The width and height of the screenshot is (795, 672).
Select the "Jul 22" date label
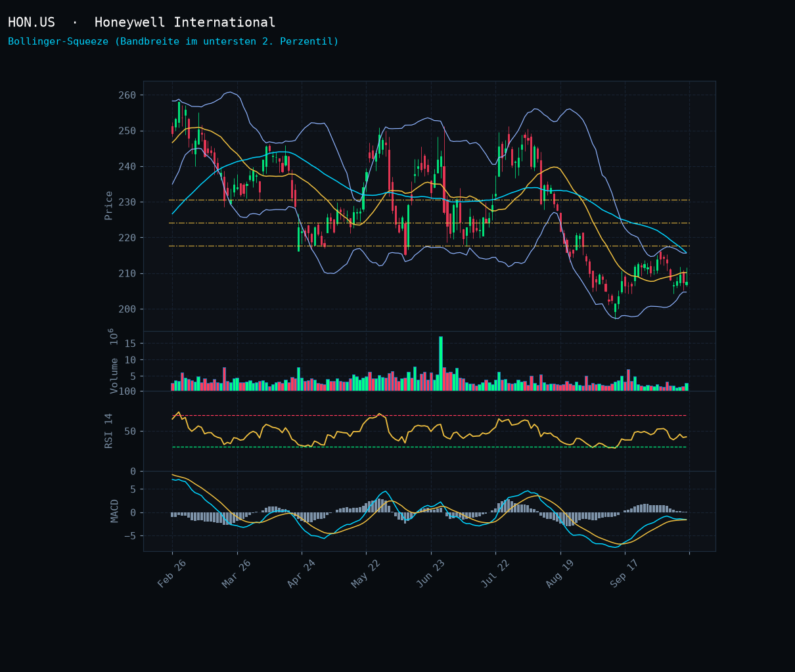(495, 573)
